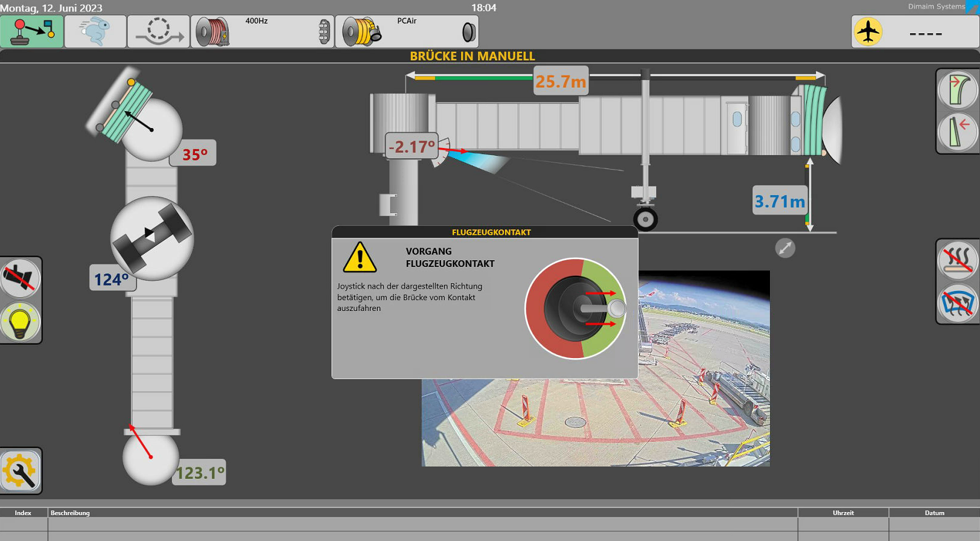Open the maintenance gear and wrench settings
This screenshot has height=541, width=980.
pyautogui.click(x=20, y=471)
